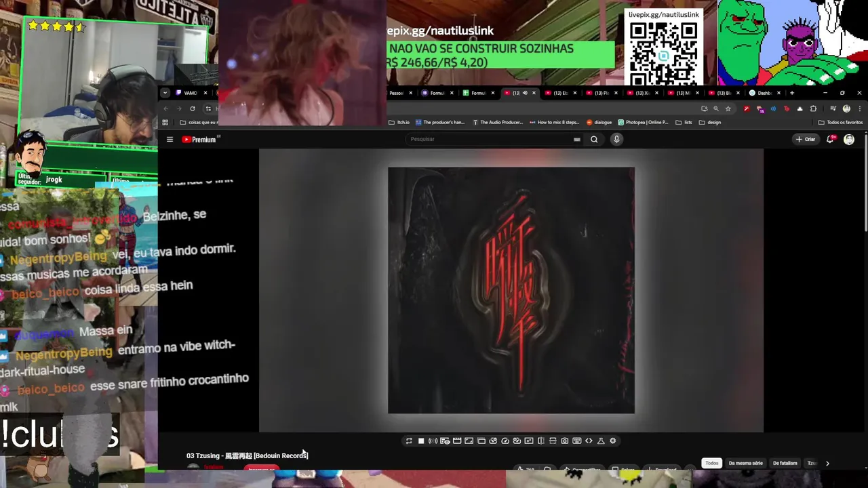Click the Criar create button
This screenshot has height=488, width=868.
pyautogui.click(x=806, y=139)
